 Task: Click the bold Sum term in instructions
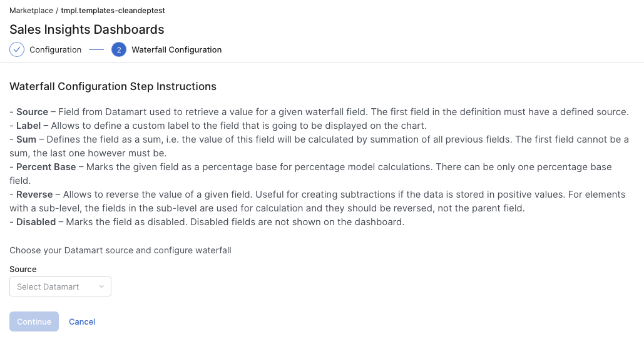pos(27,139)
